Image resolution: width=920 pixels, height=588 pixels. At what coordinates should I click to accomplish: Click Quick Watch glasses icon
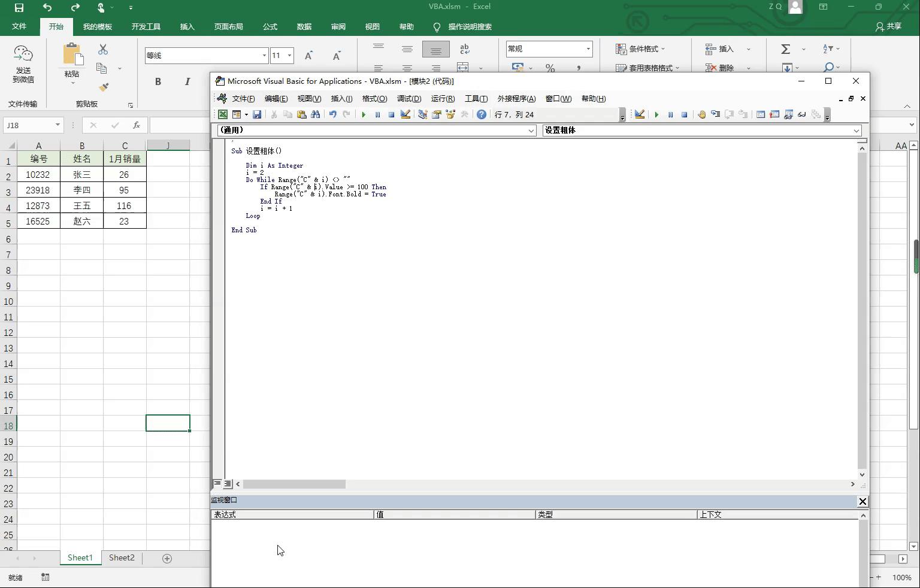802,114
